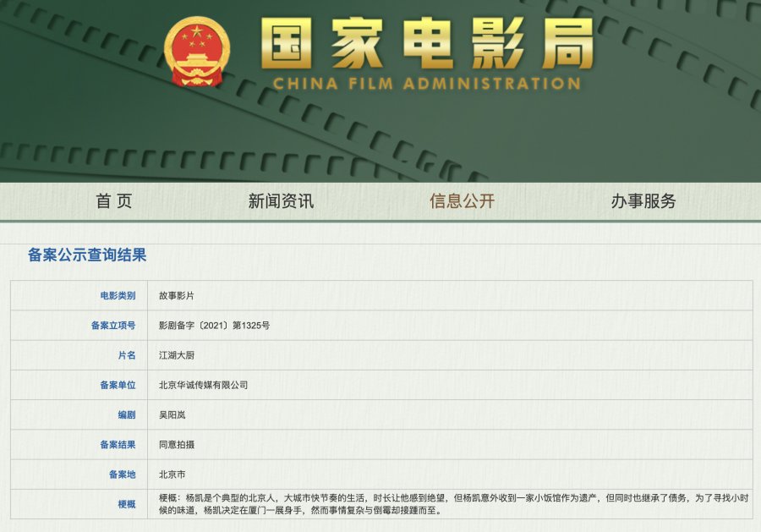The image size is (761, 532).
Task: Click the national emblem logo
Action: pyautogui.click(x=196, y=52)
